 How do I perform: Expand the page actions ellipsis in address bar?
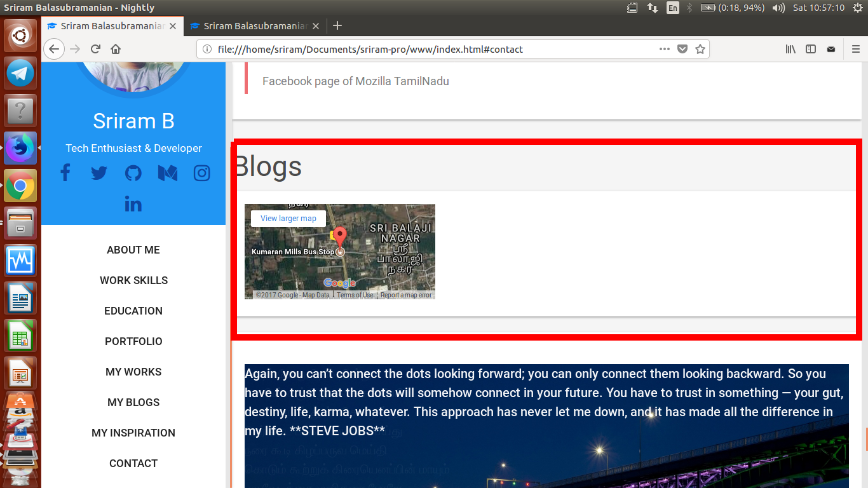tap(664, 49)
